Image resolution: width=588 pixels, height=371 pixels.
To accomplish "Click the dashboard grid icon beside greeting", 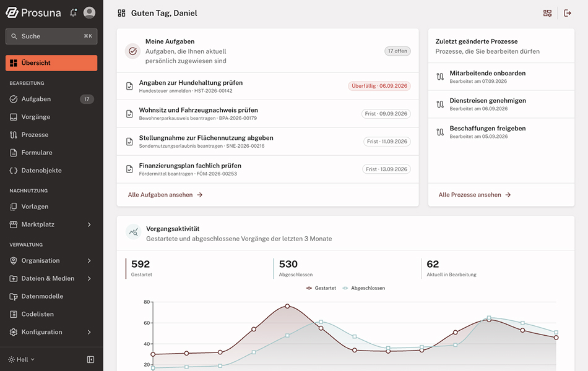I will [x=121, y=13].
